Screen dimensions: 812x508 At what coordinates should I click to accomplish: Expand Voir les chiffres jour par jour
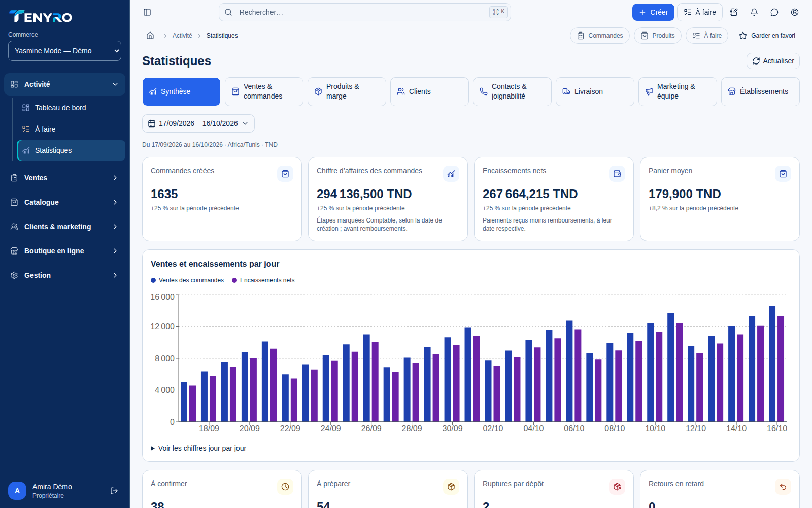coord(198,448)
